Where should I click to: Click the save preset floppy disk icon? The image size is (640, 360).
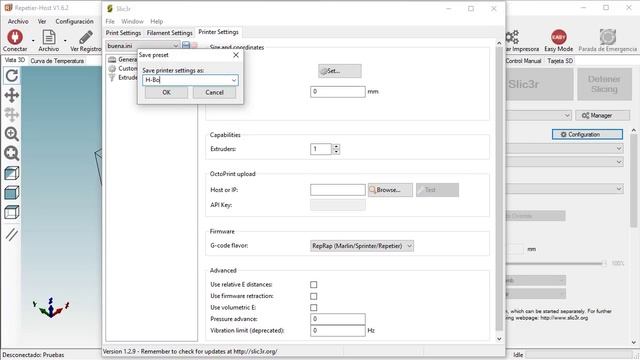(x=186, y=45)
